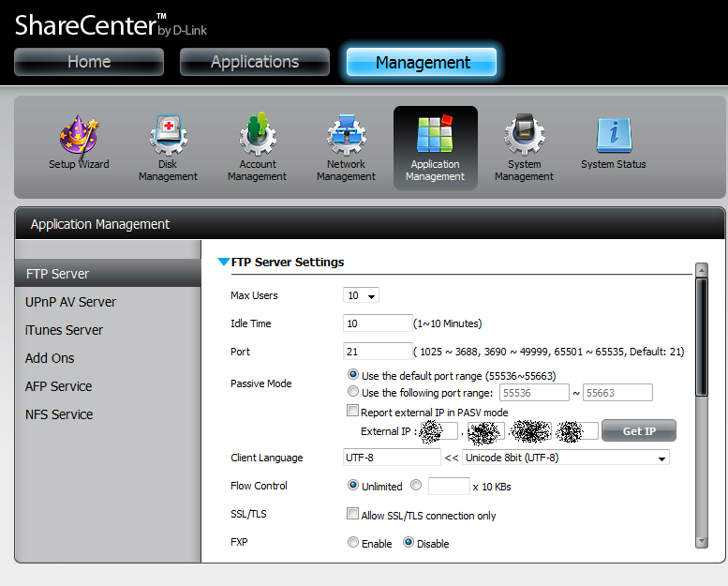This screenshot has width=728, height=586.
Task: Click the Get IP button
Action: click(639, 430)
